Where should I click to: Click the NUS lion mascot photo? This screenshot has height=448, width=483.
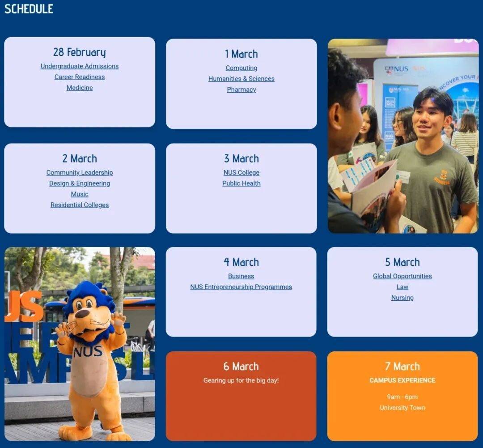pos(80,344)
